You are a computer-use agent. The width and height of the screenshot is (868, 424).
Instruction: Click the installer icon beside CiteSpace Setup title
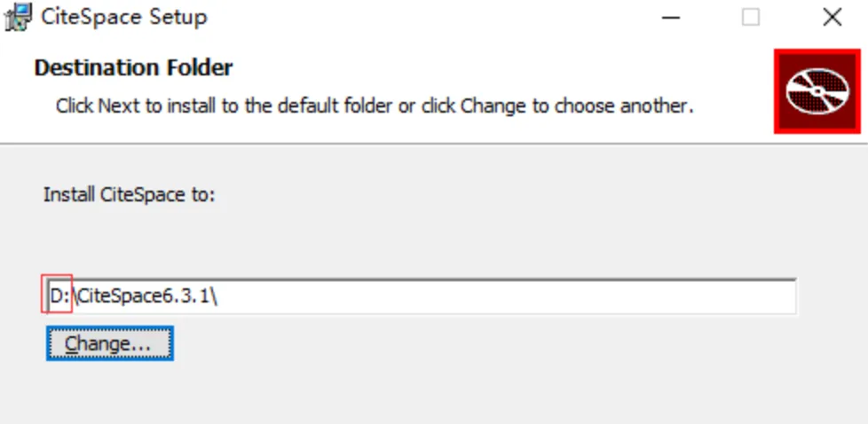tap(19, 18)
